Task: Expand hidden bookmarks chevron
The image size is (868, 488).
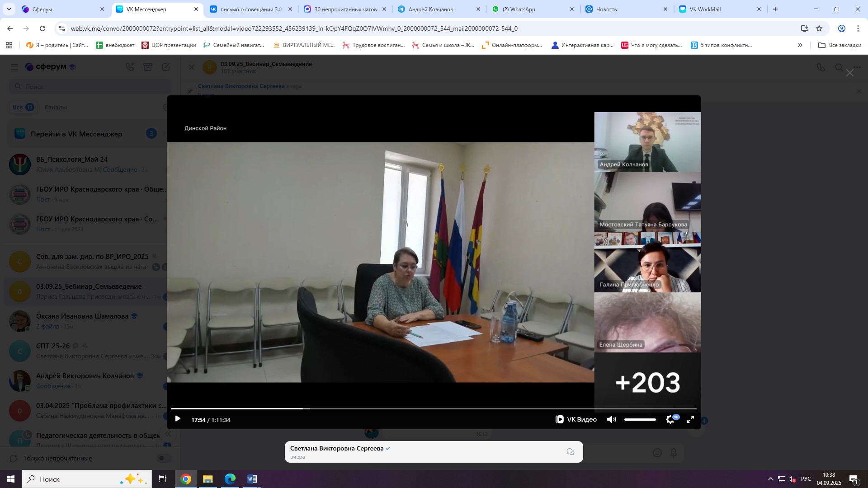Action: 800,45
